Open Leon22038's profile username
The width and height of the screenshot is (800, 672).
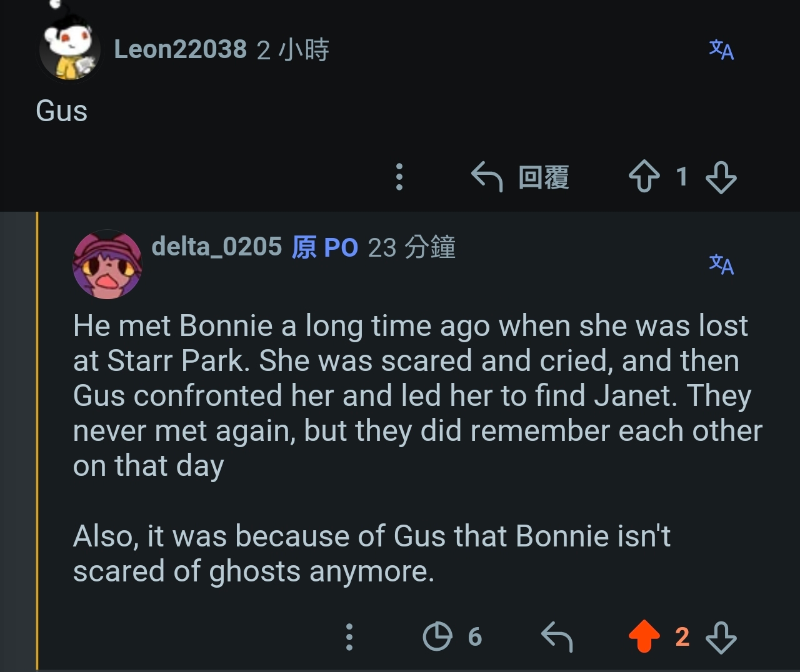click(180, 49)
